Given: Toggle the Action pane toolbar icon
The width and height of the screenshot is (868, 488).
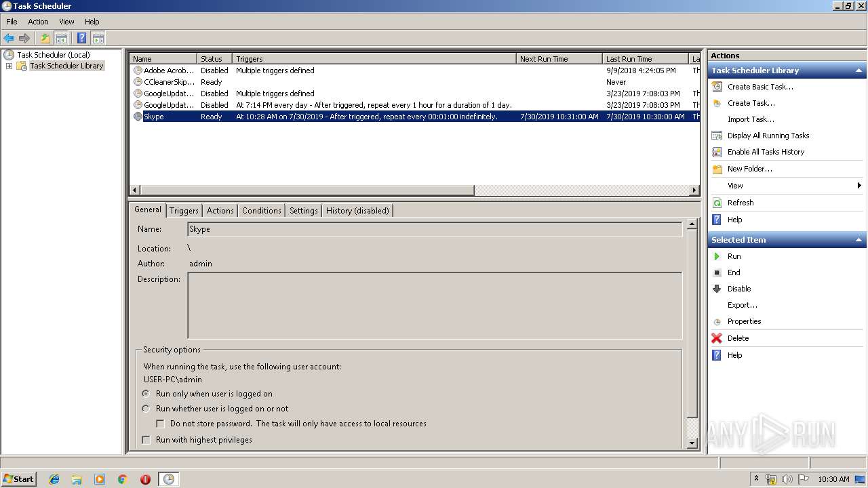Looking at the screenshot, I should tap(98, 38).
